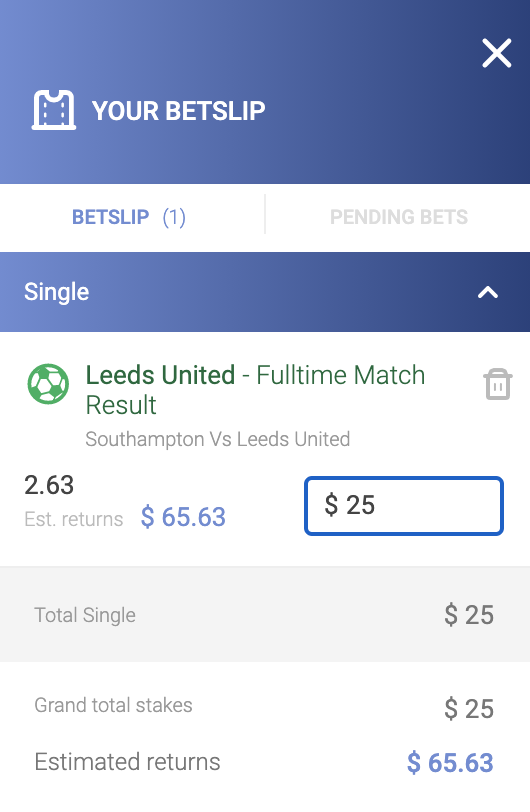Click the Grand total stakes label

[113, 705]
